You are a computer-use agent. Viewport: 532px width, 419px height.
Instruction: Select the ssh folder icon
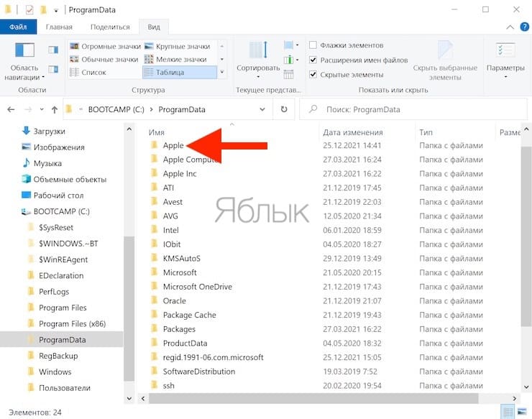(155, 385)
